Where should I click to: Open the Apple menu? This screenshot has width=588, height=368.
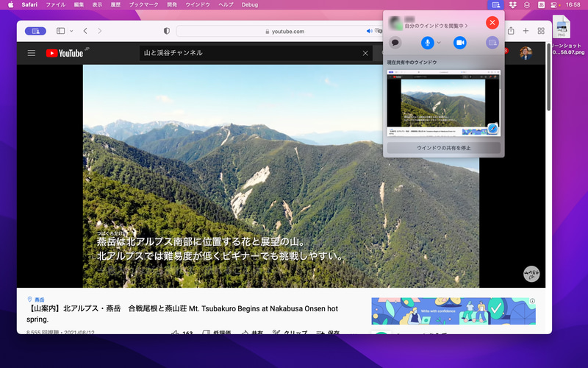coord(10,4)
